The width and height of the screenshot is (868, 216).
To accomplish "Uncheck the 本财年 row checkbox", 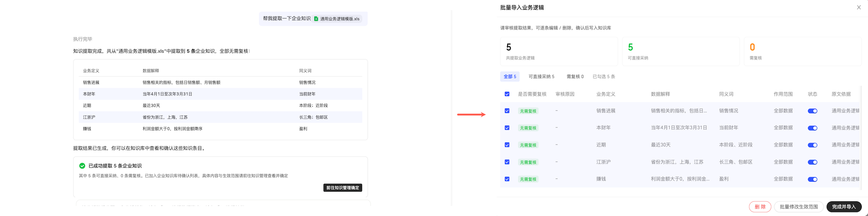I will [507, 128].
